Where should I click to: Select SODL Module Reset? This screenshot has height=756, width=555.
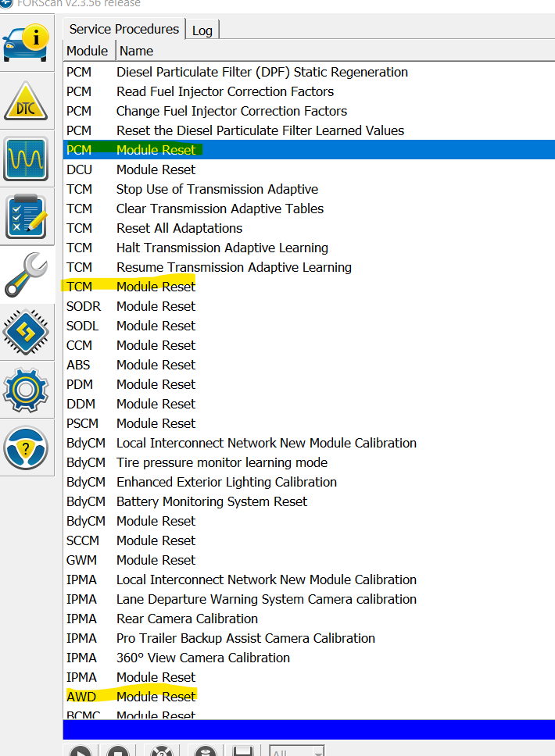coord(309,326)
